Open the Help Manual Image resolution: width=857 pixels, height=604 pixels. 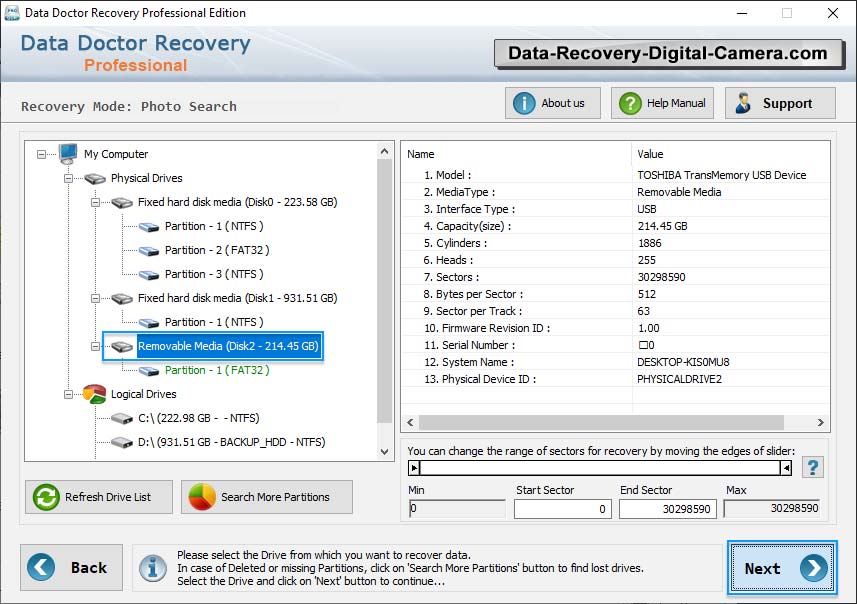coord(662,103)
